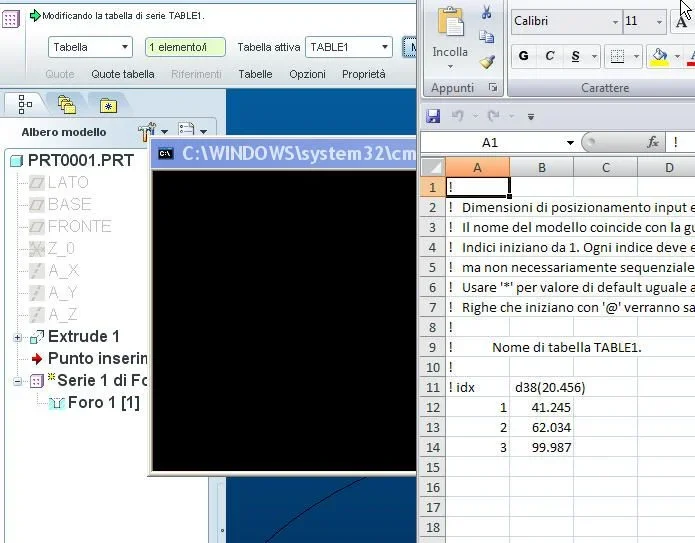Open the Calibri font name dropdown

pos(615,22)
